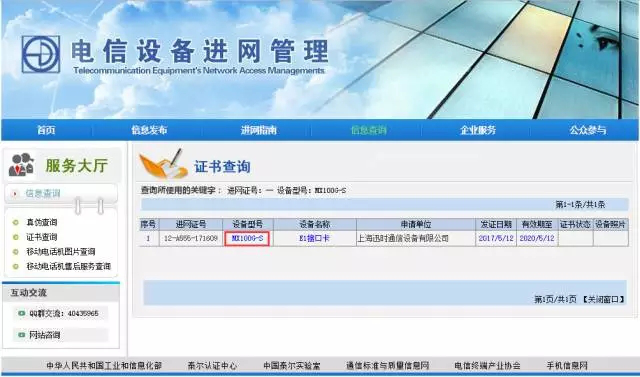Click the 网站咨询 link

click(x=44, y=335)
